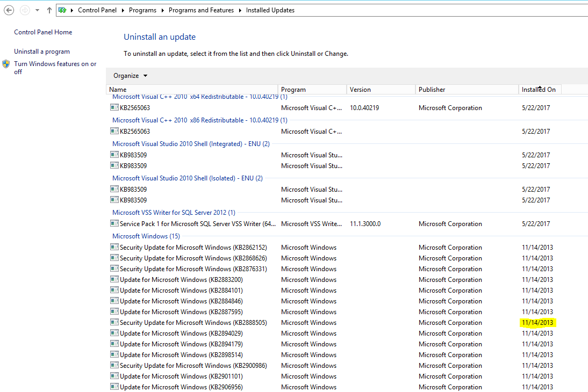Click the up navigation arrow

49,10
